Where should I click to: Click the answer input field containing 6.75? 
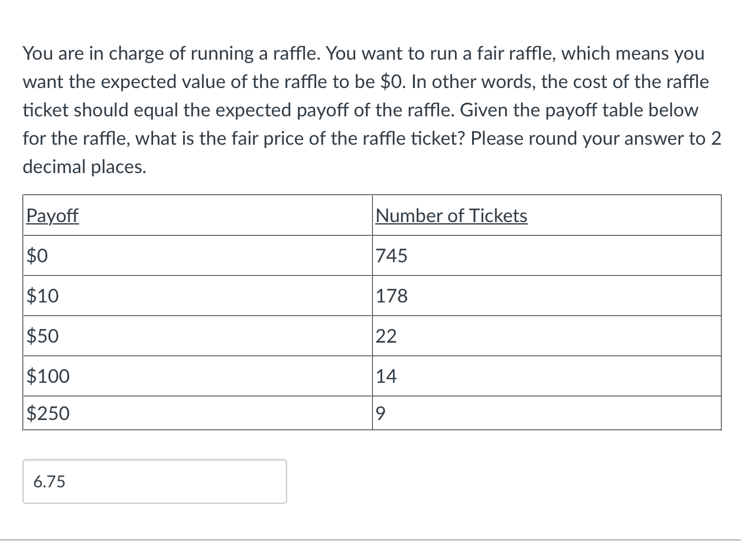tap(154, 481)
